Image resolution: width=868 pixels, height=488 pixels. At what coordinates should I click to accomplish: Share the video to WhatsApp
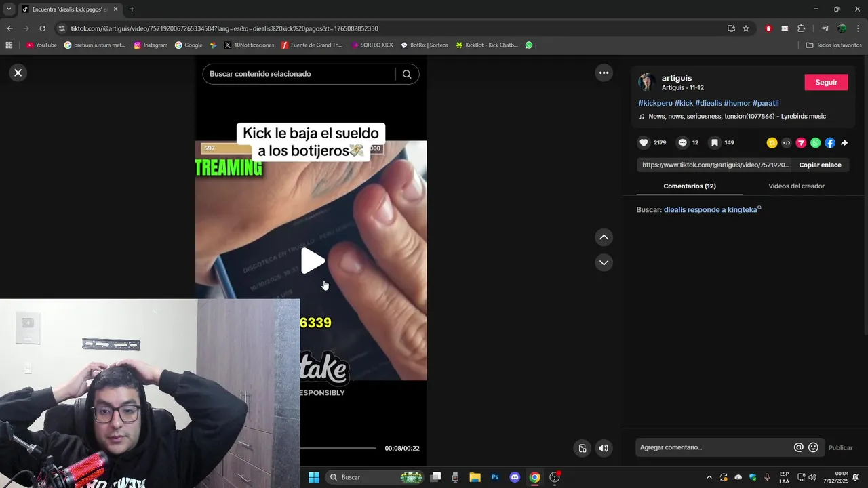pyautogui.click(x=815, y=143)
